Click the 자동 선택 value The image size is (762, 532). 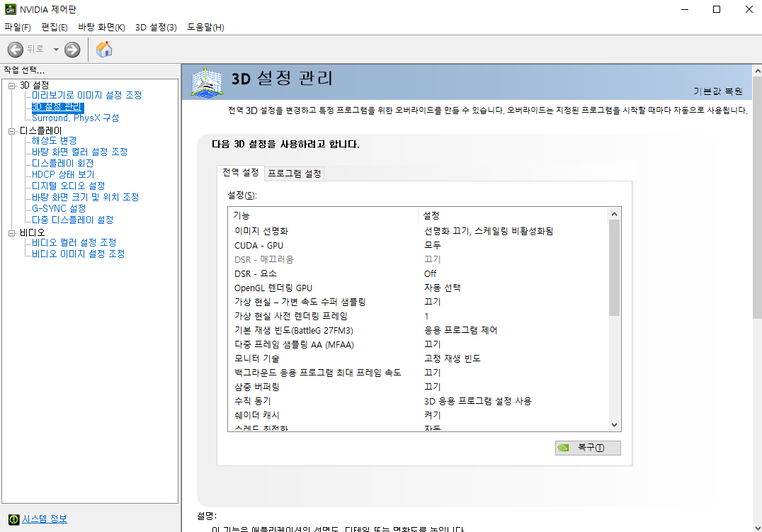(442, 288)
